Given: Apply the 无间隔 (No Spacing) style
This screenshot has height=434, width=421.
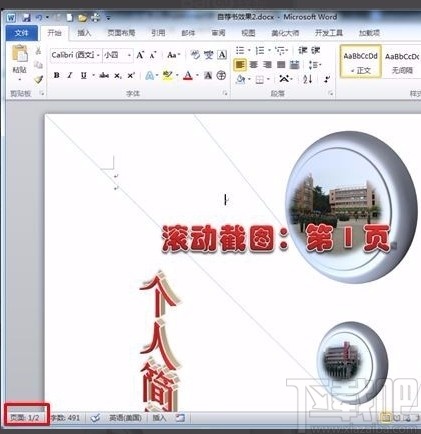Looking at the screenshot, I should tap(402, 62).
